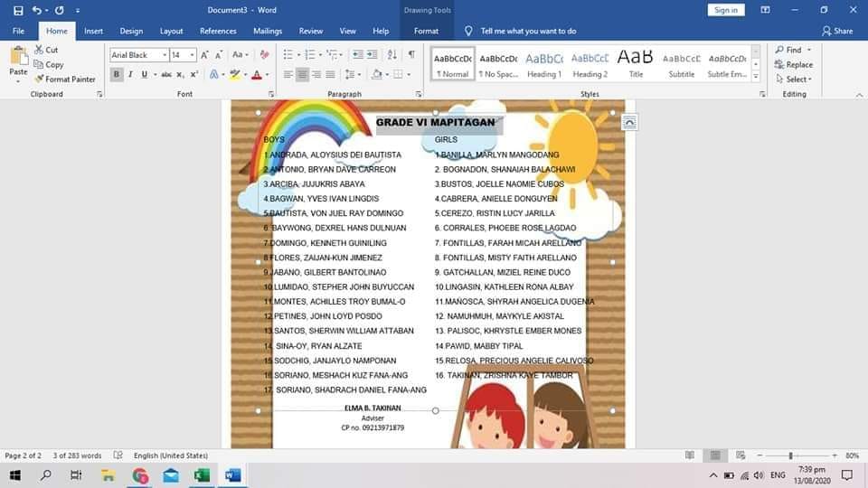The image size is (868, 488).
Task: Toggle Bold formatting
Action: pos(117,74)
